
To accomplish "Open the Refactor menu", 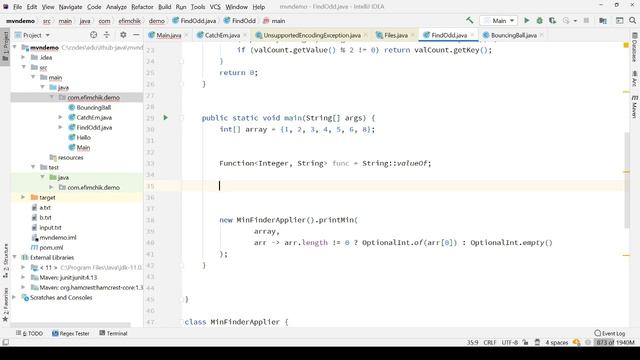I will tap(142, 7).
